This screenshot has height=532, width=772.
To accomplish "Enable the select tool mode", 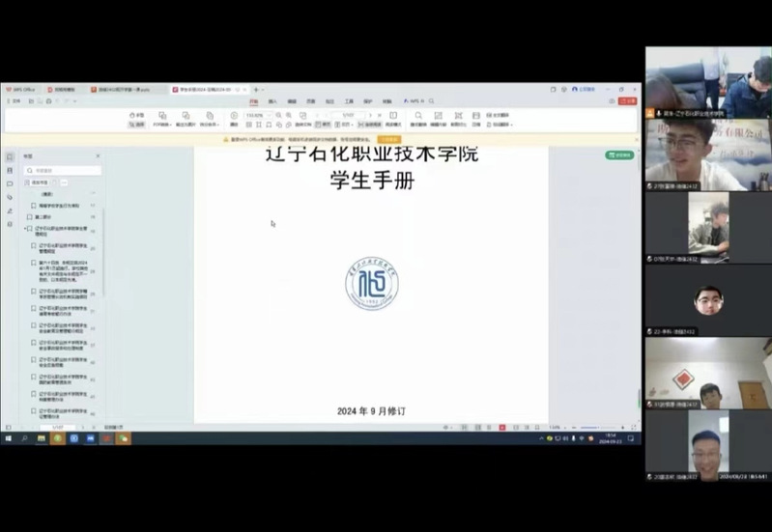I will [137, 125].
